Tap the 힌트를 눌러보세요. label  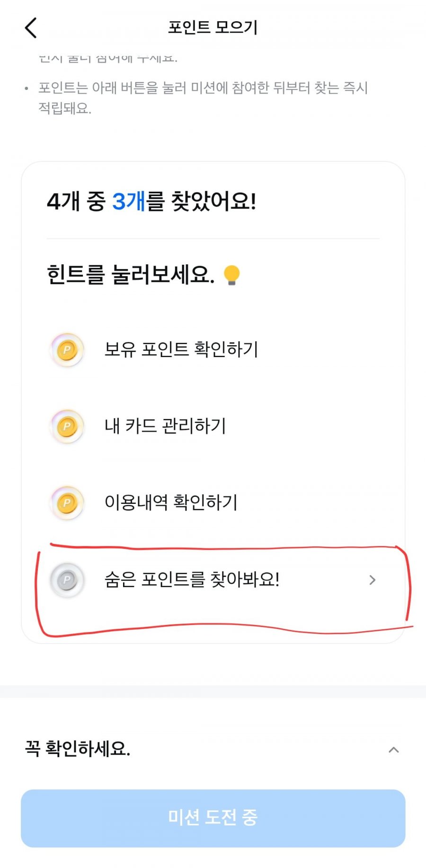click(131, 275)
